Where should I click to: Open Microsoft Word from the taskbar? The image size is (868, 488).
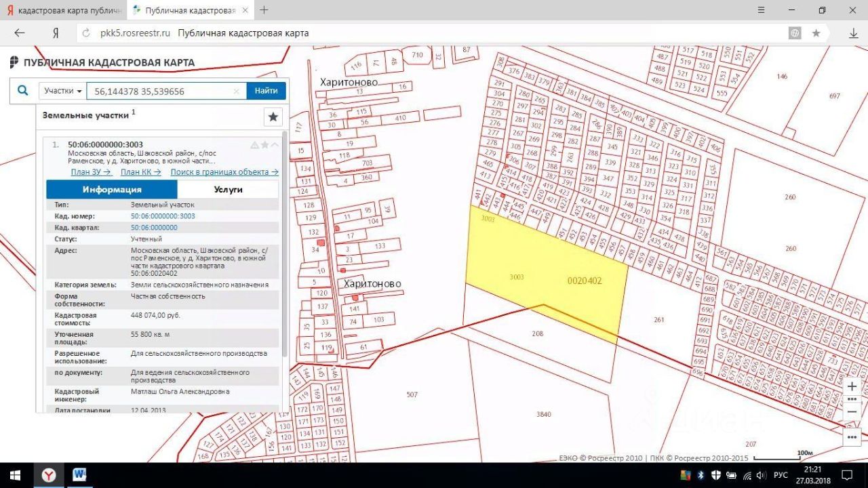point(79,474)
